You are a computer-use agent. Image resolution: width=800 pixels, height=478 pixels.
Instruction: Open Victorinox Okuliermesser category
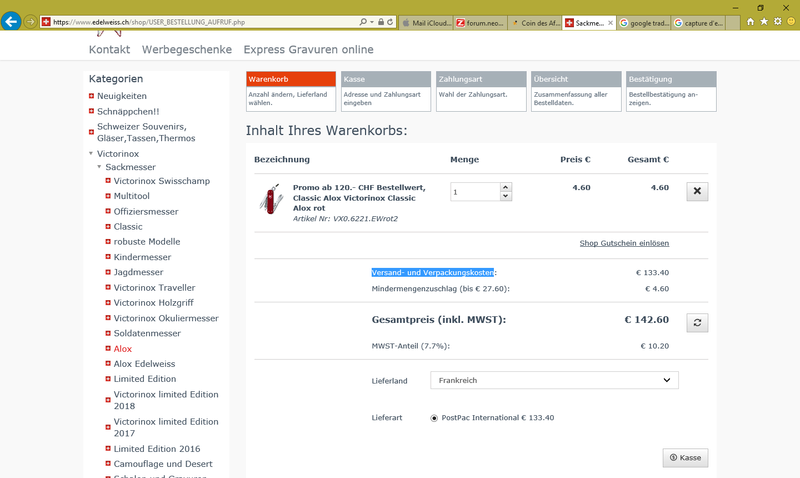coord(166,318)
